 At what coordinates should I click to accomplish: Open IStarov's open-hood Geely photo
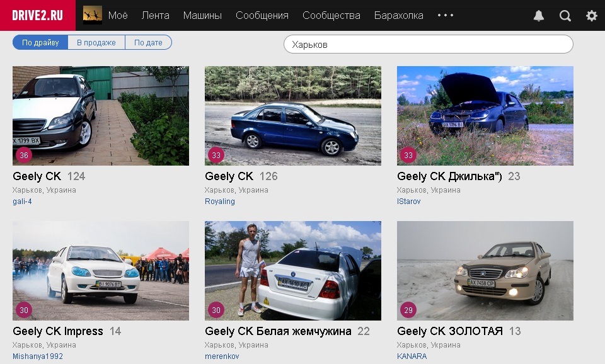[485, 116]
